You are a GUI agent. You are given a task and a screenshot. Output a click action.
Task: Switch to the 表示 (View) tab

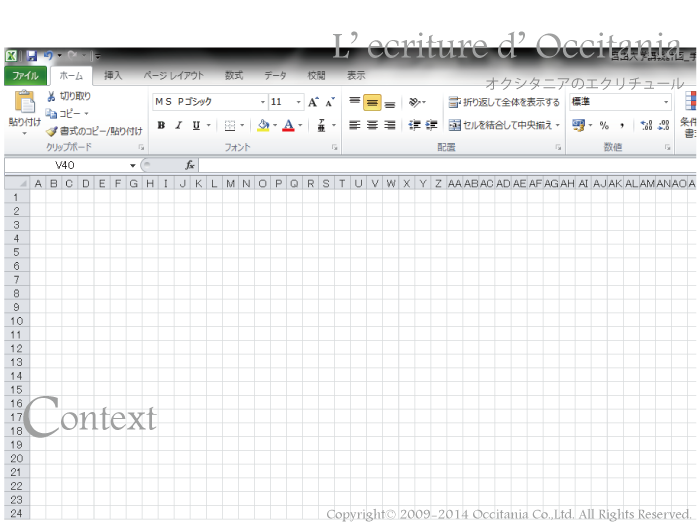356,75
